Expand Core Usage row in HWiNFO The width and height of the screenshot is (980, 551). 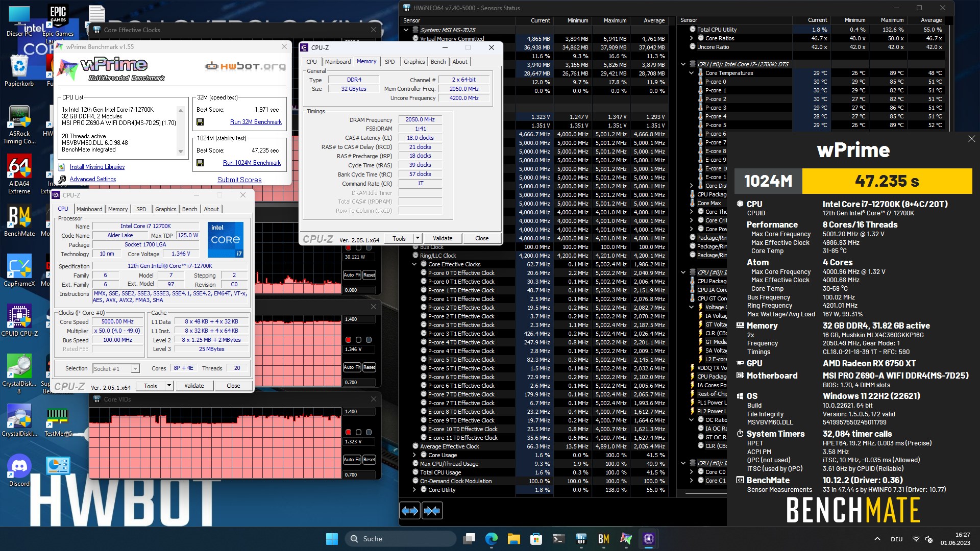[x=414, y=455]
